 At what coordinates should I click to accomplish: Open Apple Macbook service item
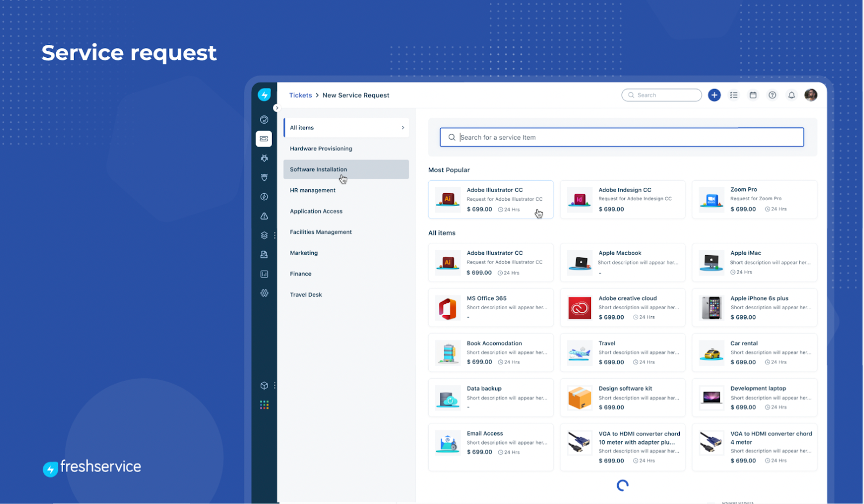[623, 263]
